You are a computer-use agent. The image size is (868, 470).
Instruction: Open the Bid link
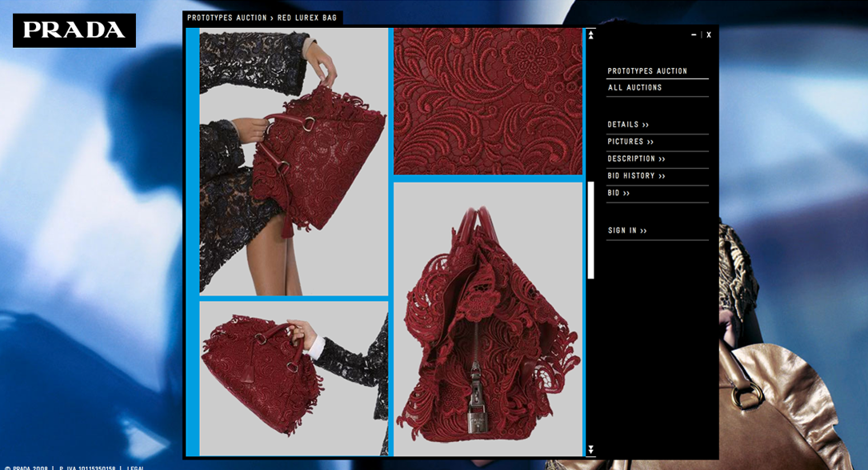(x=618, y=194)
